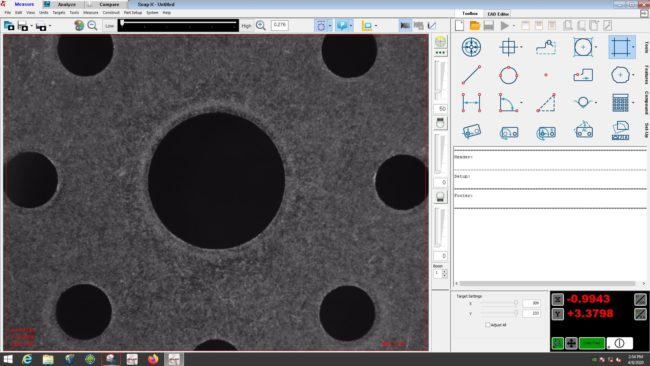Viewport: 650px width, 366px height.
Task: Open the CAD Editor tab
Action: pyautogui.click(x=498, y=14)
